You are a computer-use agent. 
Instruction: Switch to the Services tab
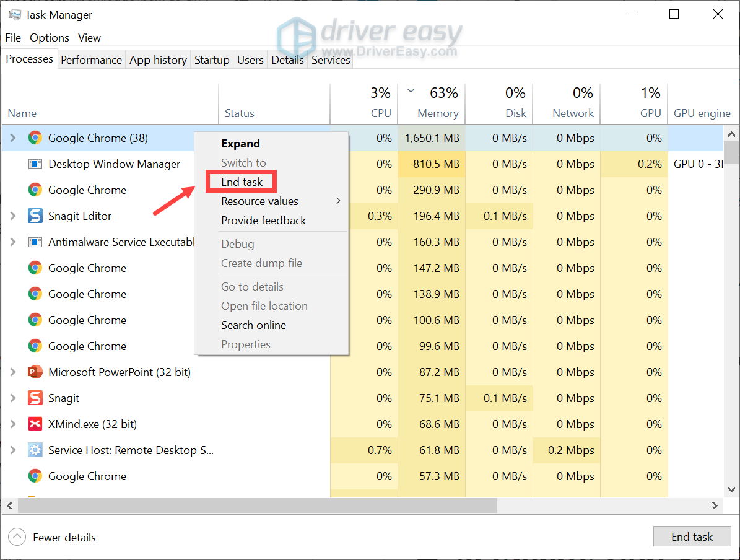tap(330, 60)
